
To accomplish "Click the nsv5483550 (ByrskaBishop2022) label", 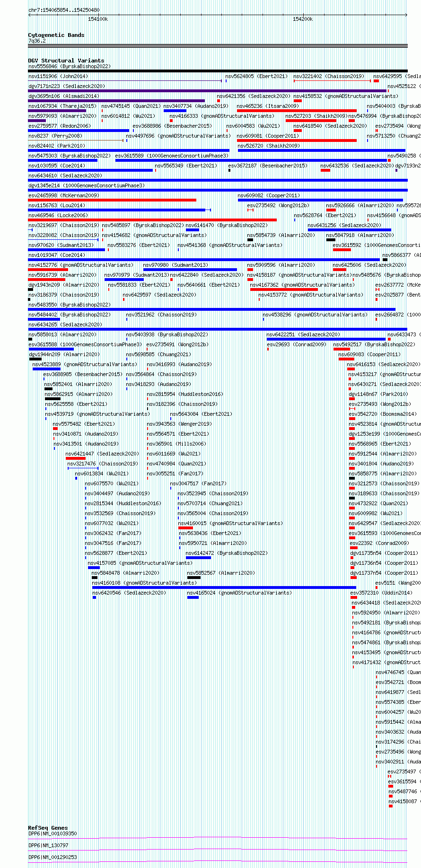I will coord(70,305).
